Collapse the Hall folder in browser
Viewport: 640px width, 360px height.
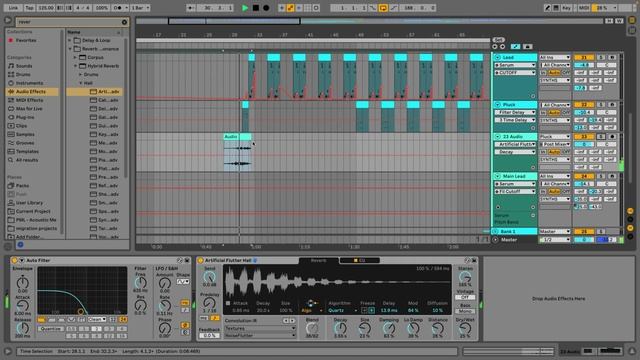[x=81, y=83]
